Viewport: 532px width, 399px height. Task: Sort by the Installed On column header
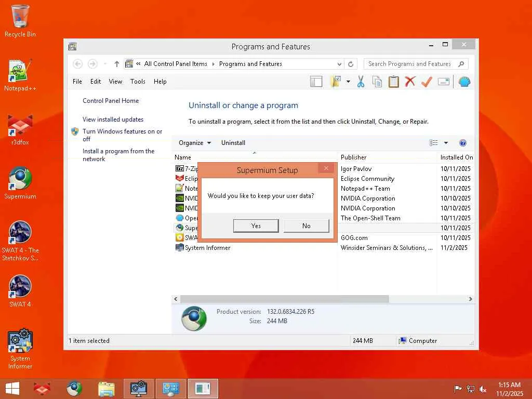pos(456,157)
